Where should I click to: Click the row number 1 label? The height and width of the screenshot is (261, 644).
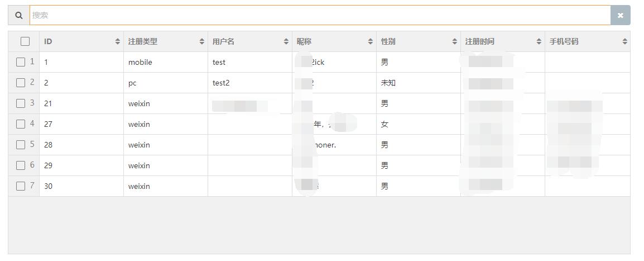coord(32,61)
